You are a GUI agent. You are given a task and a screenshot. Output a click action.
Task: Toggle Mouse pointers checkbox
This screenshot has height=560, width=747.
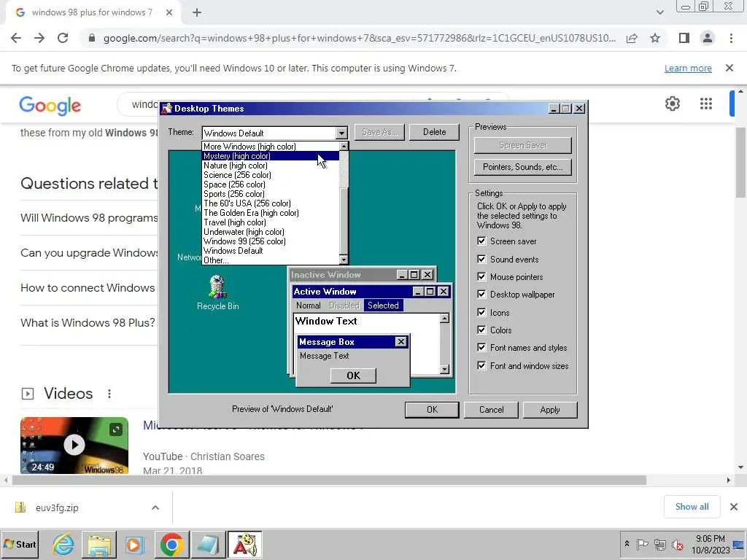coord(481,276)
